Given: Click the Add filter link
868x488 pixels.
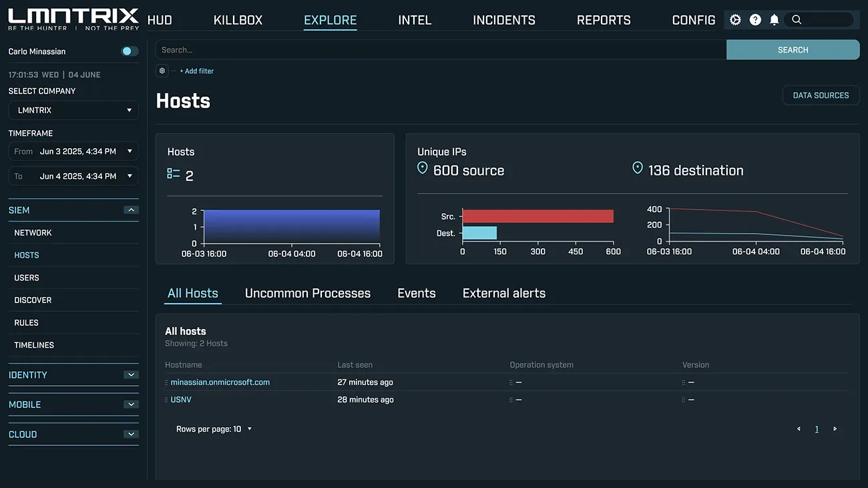Looking at the screenshot, I should coord(197,71).
